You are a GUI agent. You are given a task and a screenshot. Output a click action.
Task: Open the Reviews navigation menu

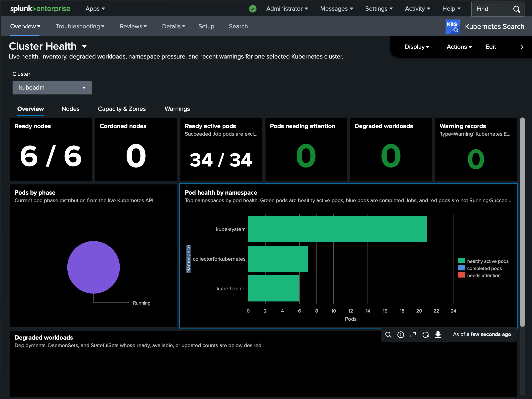(133, 26)
